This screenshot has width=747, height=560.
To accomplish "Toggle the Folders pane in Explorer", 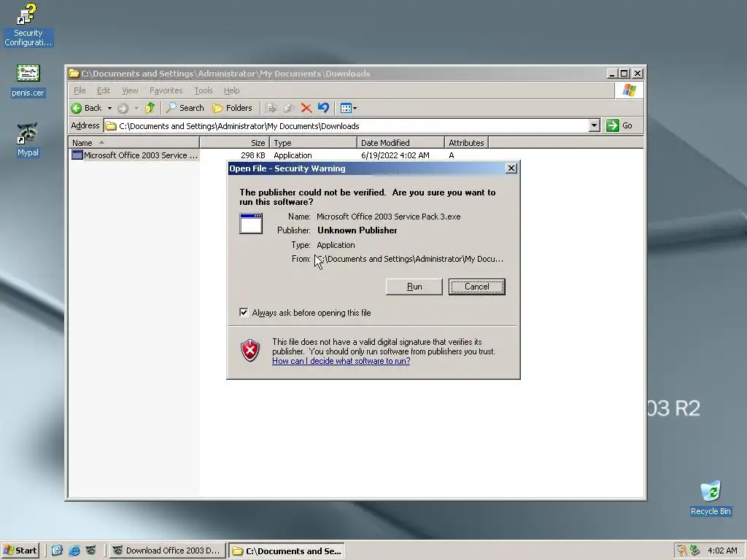I will [x=233, y=108].
